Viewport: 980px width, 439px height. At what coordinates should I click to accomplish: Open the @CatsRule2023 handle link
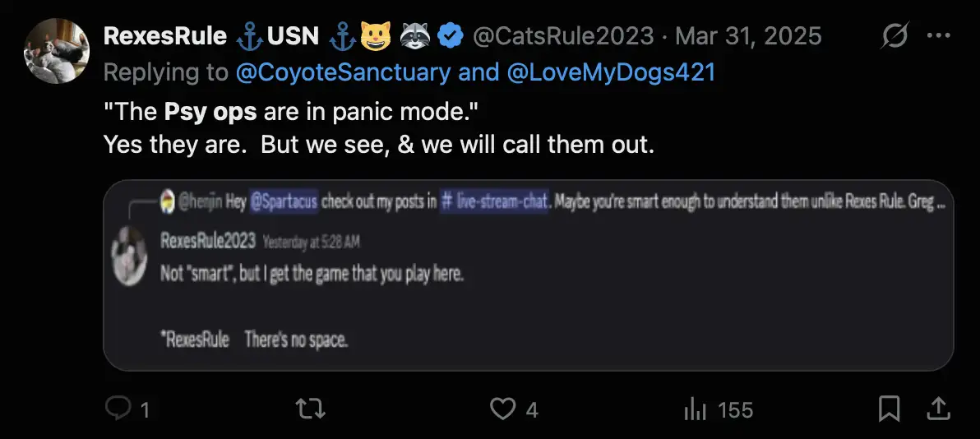562,36
